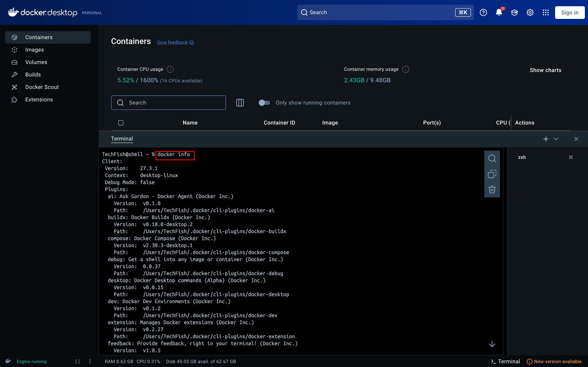Copy terminal output icon

point(492,174)
